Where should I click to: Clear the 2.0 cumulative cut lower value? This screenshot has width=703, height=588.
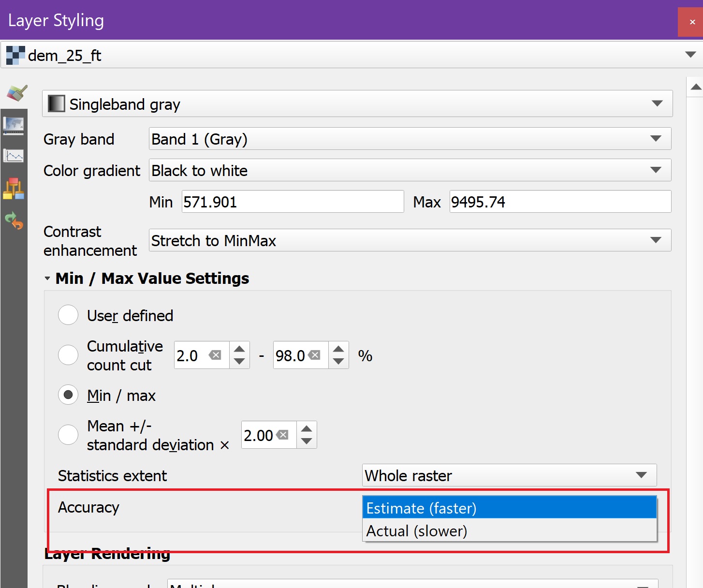point(215,355)
